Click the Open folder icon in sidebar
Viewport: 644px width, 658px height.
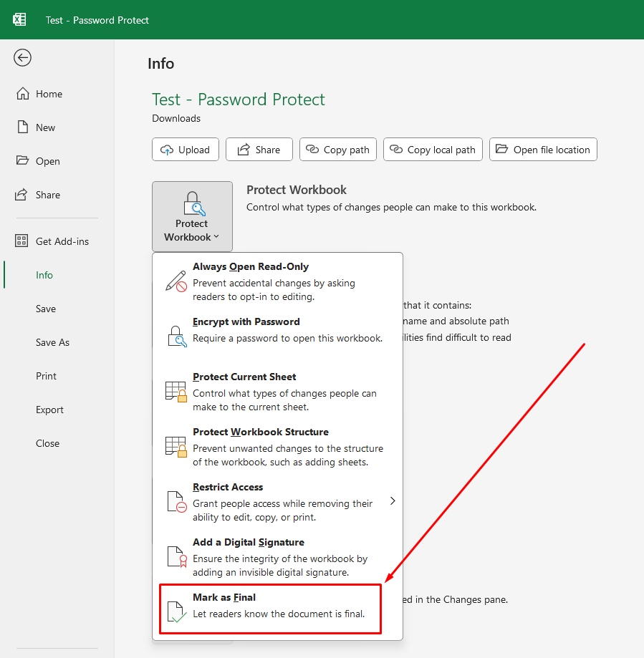coord(22,160)
